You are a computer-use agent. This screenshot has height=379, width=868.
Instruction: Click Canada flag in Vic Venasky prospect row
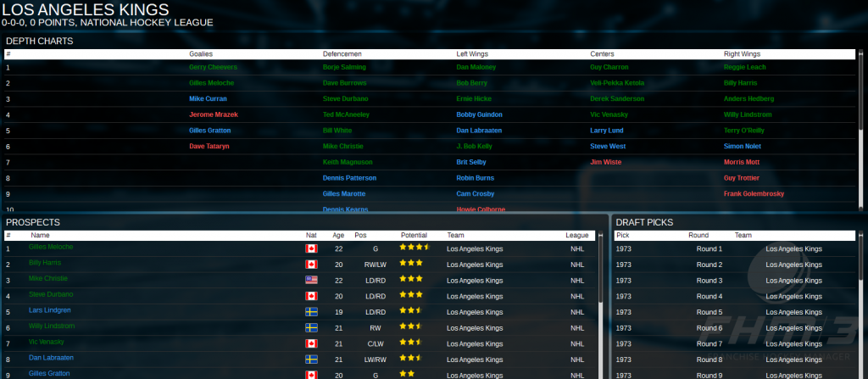click(311, 343)
